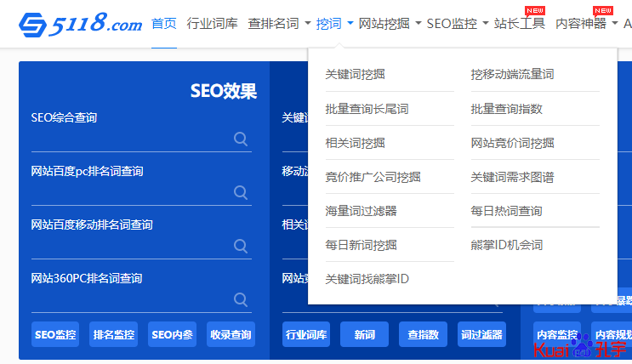
Task: Select 关键词挖掘 from the menu
Action: coord(355,75)
